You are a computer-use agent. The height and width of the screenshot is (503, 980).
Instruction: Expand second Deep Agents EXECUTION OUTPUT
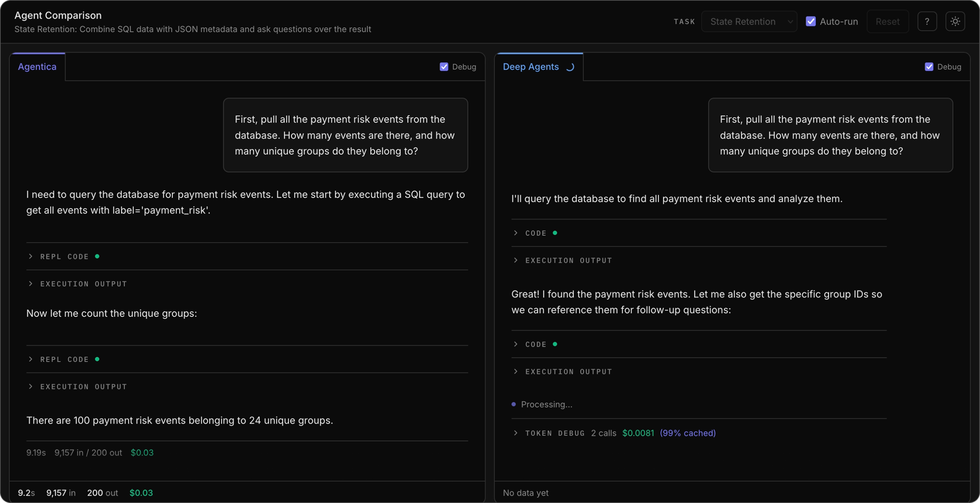[568, 372]
